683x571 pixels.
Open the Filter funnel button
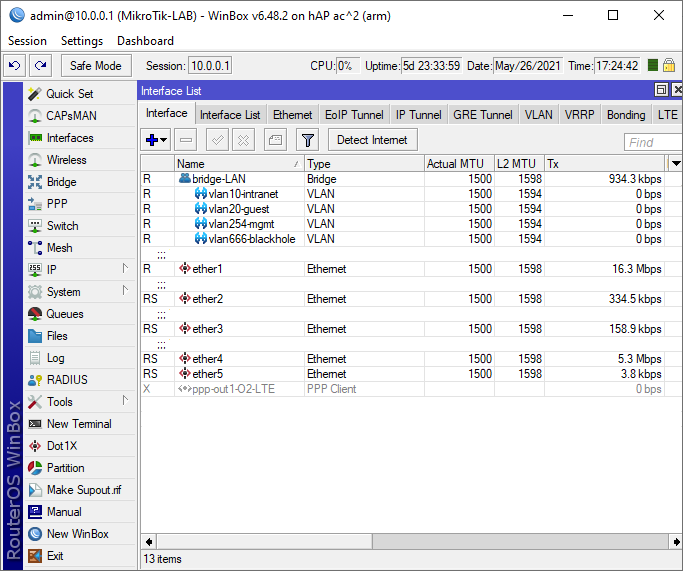(x=308, y=140)
